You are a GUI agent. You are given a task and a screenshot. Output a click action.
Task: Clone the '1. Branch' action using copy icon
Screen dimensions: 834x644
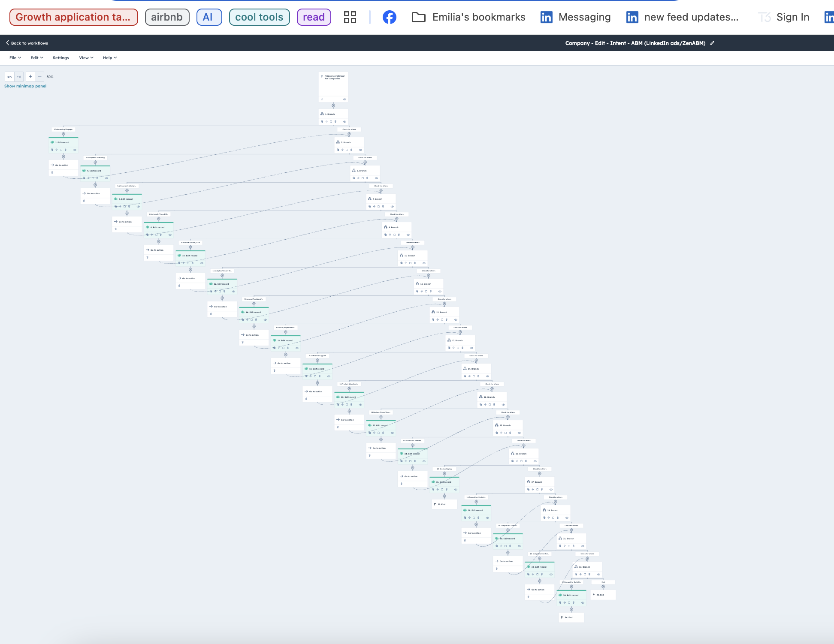pos(322,120)
